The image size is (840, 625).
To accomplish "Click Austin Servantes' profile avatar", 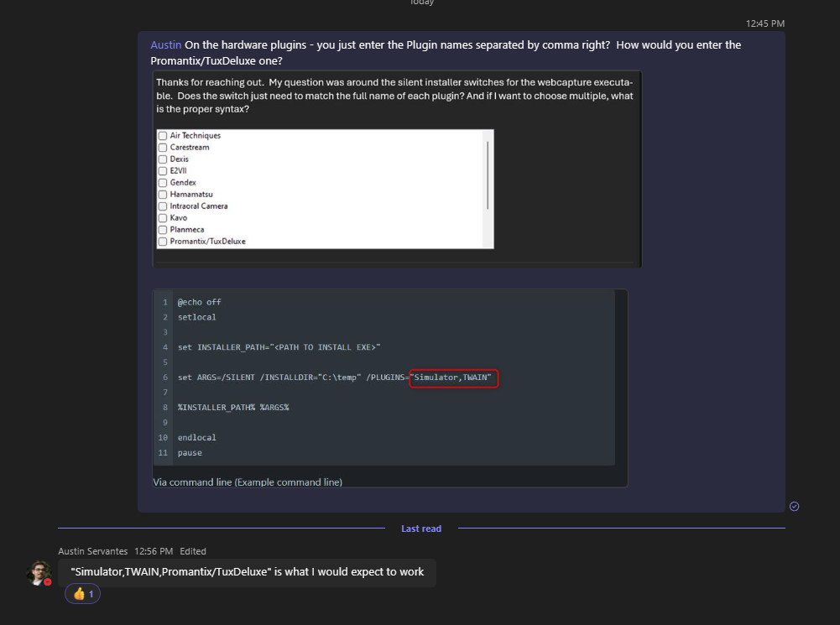I will pos(39,573).
